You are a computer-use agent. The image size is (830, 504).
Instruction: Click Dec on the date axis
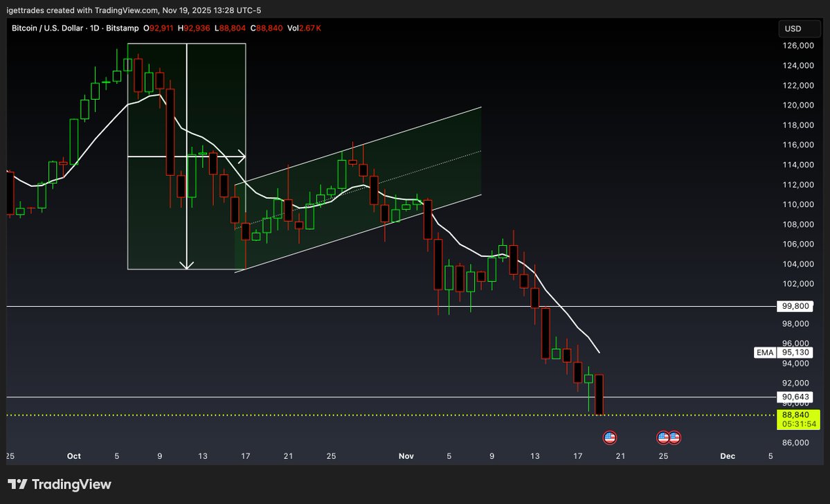coord(727,456)
